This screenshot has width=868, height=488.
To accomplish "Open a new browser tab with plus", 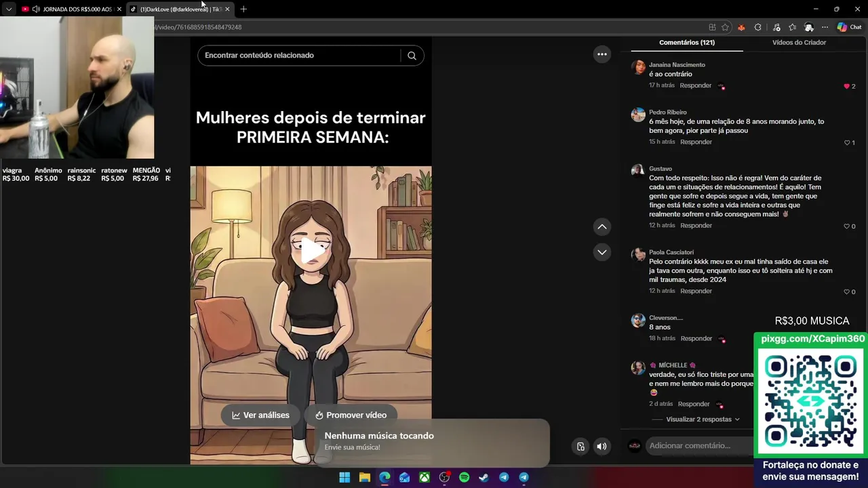I will pos(243,9).
